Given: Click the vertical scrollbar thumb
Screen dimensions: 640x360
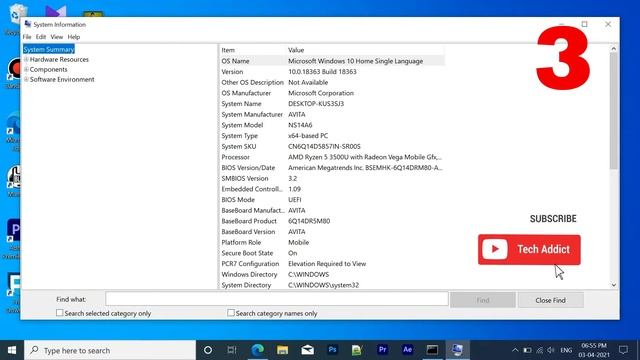Looking at the screenshot, I should click(613, 111).
